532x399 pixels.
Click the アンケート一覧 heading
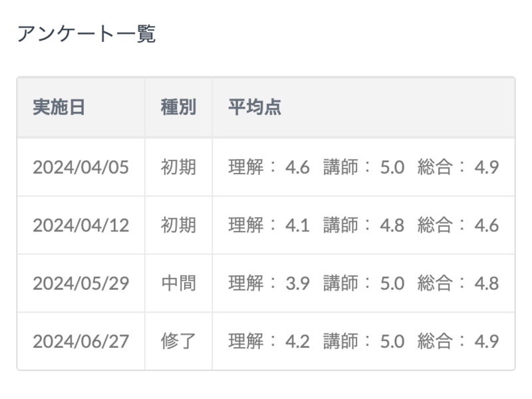(86, 35)
